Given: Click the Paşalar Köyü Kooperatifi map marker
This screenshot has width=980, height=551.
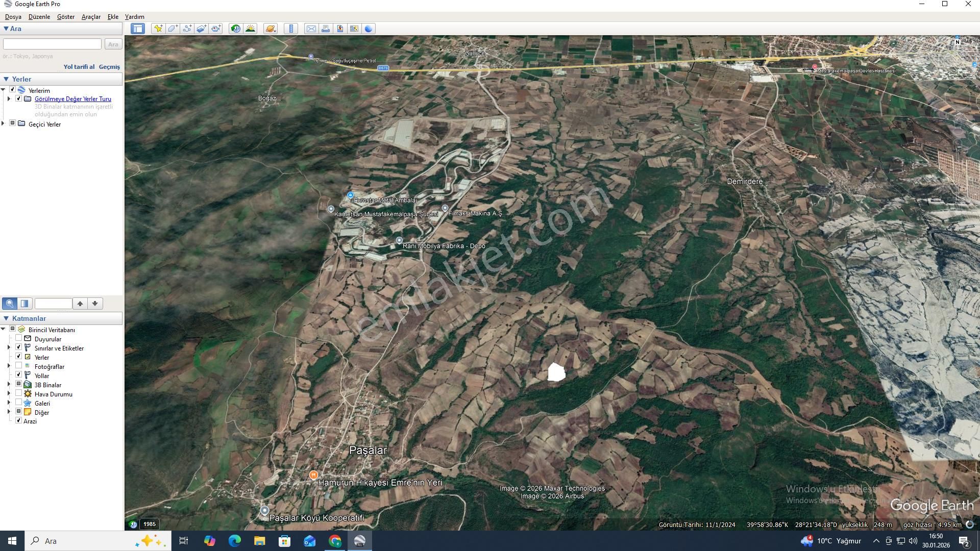Looking at the screenshot, I should pos(264,510).
